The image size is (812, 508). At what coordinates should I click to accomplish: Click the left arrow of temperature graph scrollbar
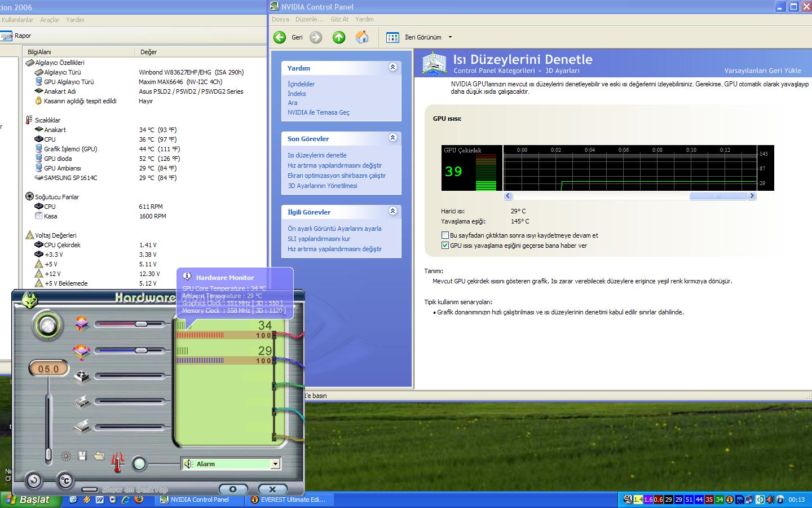[508, 196]
